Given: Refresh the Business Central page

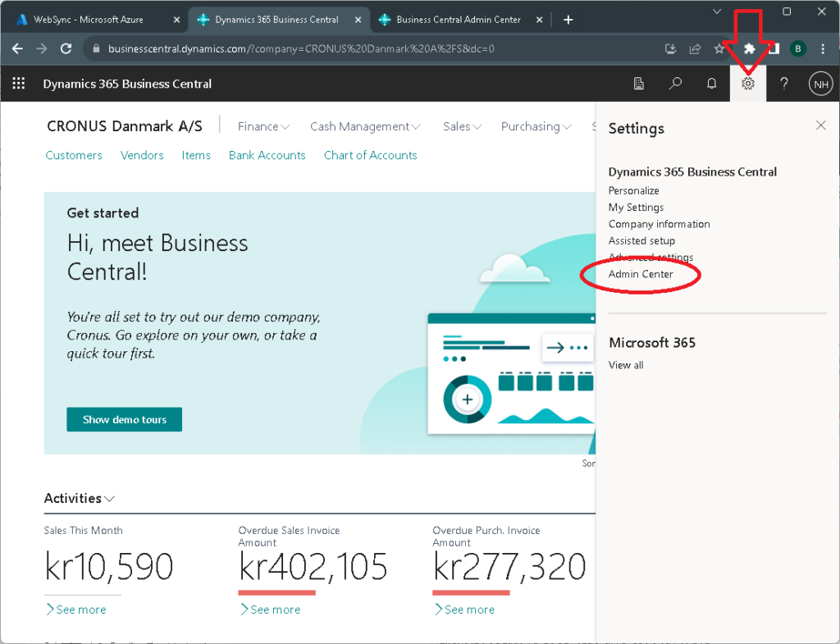Looking at the screenshot, I should coord(66,48).
